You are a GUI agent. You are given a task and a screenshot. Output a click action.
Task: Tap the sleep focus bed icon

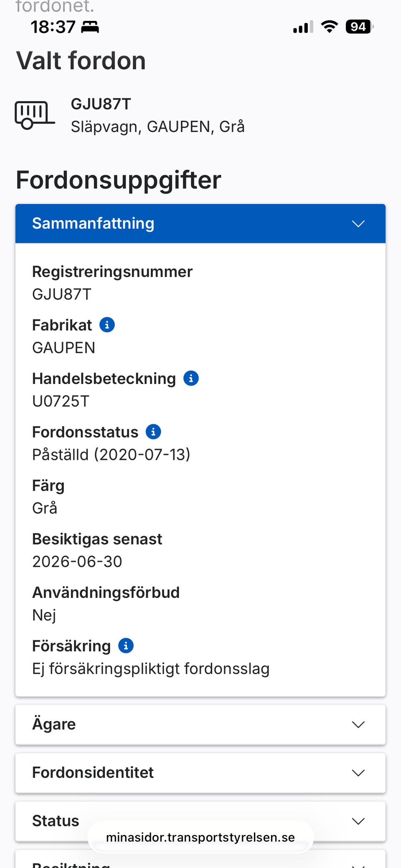pos(90,27)
